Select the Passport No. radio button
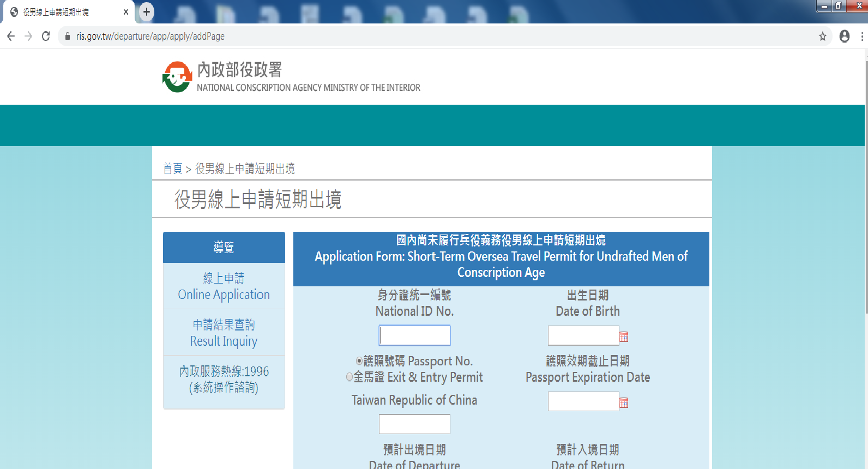The height and width of the screenshot is (469, 868). 359,361
